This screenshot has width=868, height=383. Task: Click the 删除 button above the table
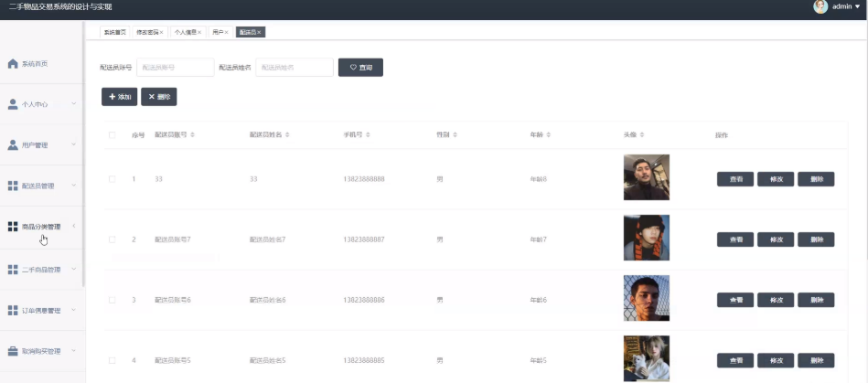(x=159, y=97)
